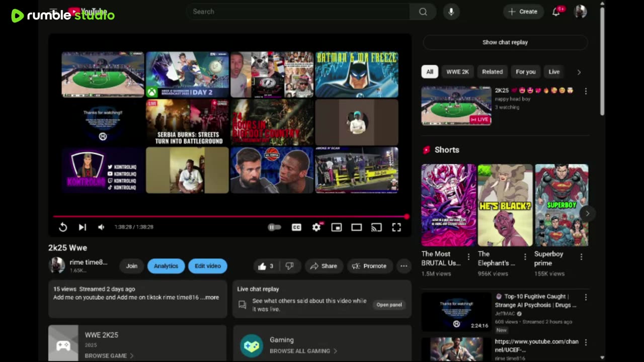Select the For you filter chip
This screenshot has width=644, height=362.
click(x=526, y=72)
